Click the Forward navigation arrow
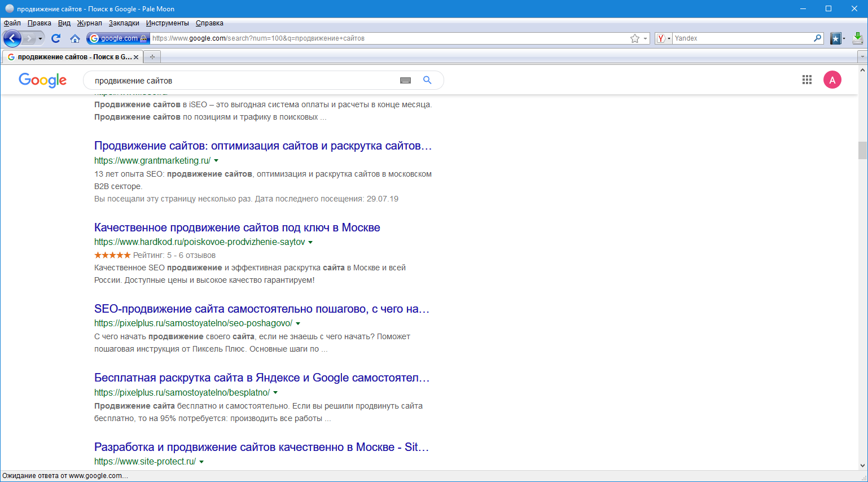This screenshot has height=482, width=868. 29,38
